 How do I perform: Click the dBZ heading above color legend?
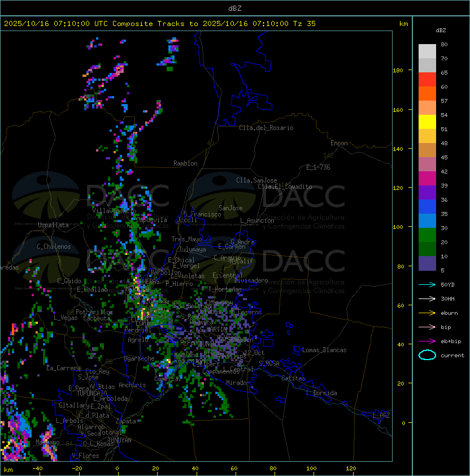441,31
